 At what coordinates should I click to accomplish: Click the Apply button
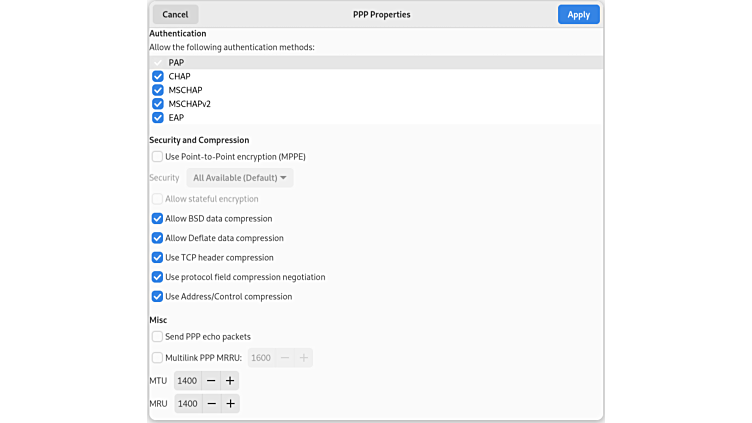click(x=578, y=14)
